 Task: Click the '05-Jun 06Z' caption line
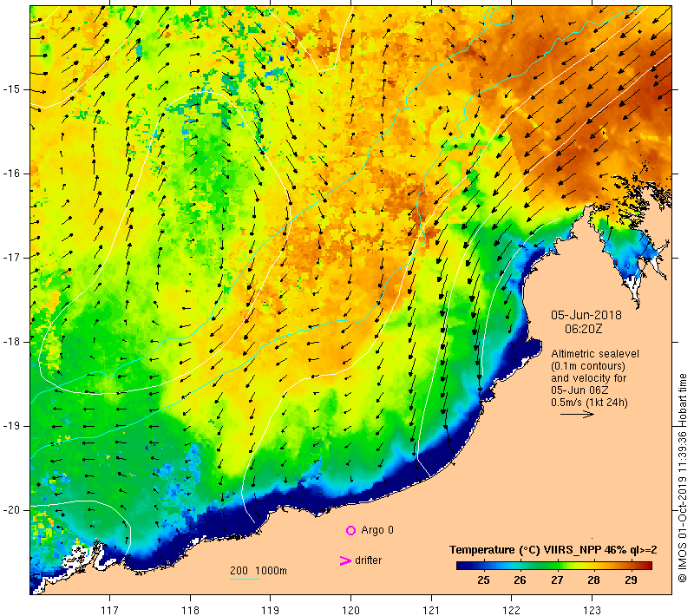[x=579, y=390]
